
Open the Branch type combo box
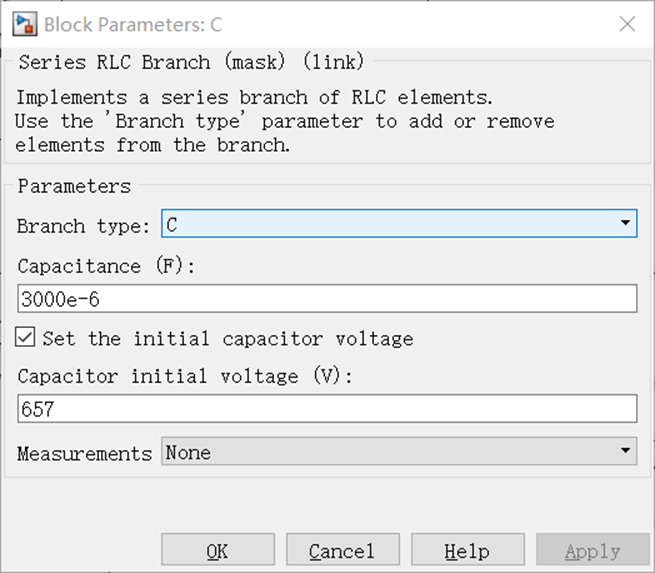(390, 224)
